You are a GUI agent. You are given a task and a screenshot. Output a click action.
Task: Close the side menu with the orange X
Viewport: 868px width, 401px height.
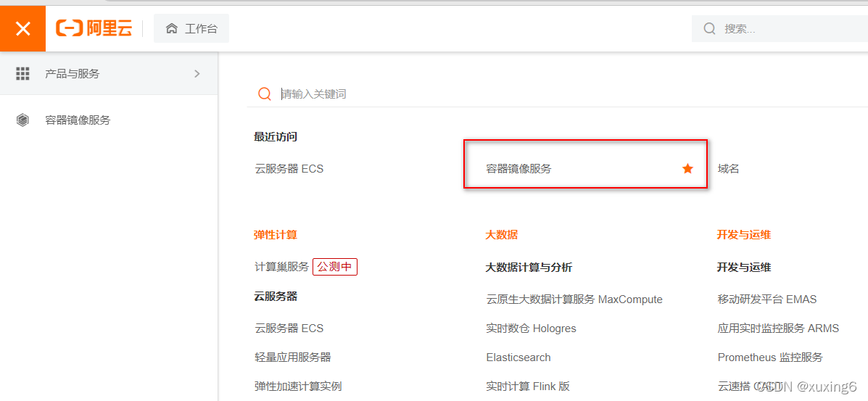click(22, 29)
